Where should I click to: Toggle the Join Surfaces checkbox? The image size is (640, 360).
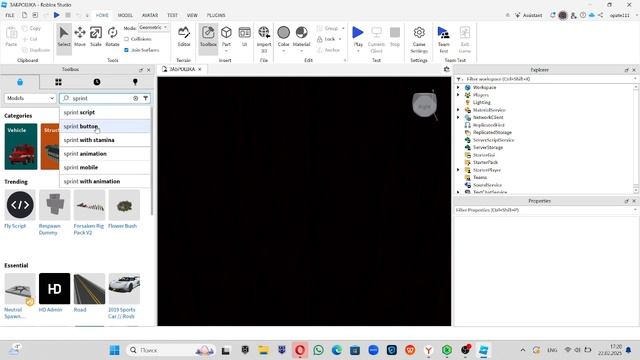[x=127, y=50]
